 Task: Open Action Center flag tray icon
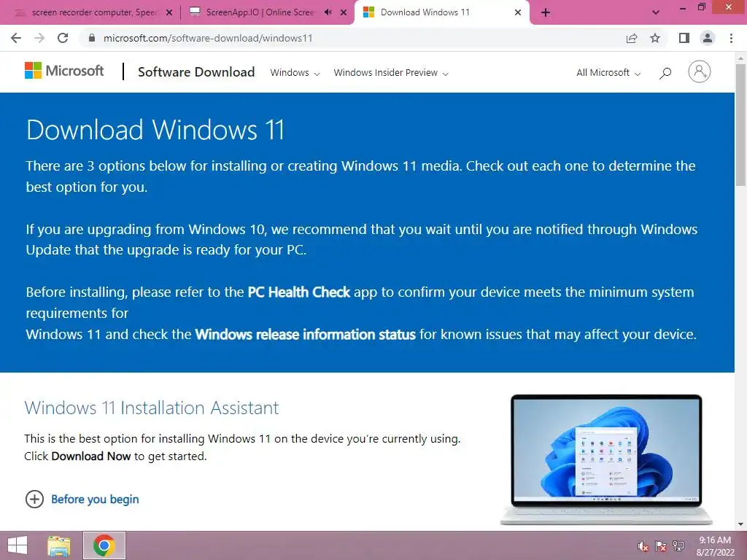click(x=661, y=546)
